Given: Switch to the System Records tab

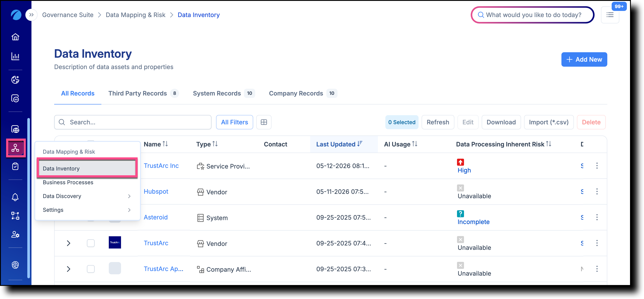Looking at the screenshot, I should tap(224, 93).
